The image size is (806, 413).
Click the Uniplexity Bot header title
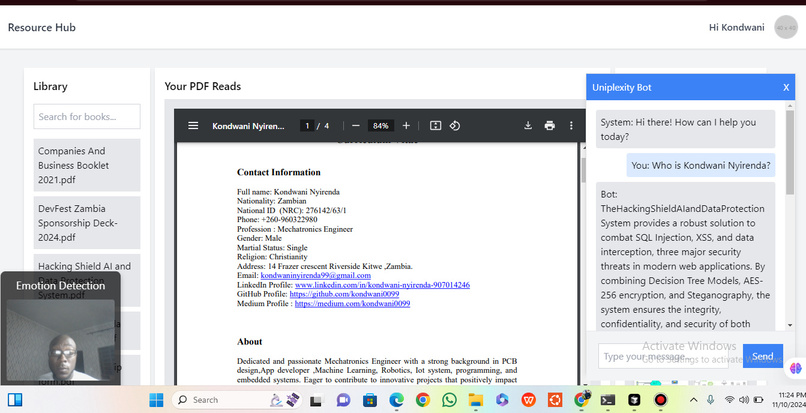(x=621, y=87)
